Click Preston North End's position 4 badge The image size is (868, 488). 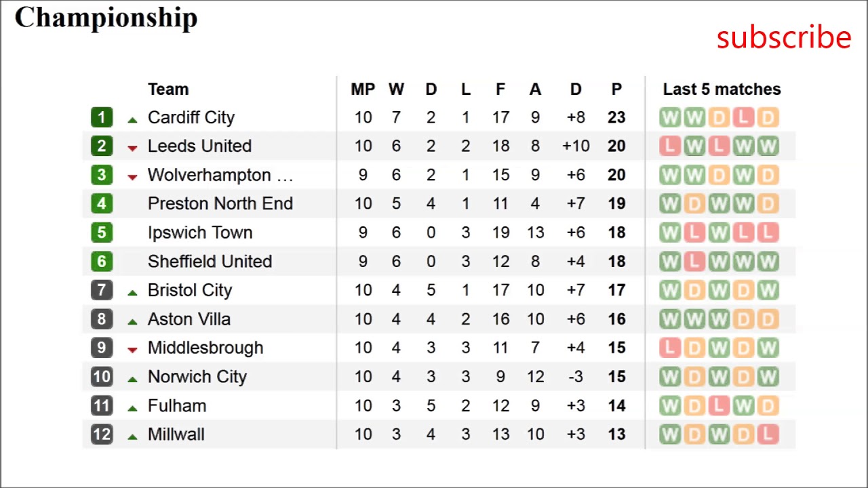pos(102,203)
